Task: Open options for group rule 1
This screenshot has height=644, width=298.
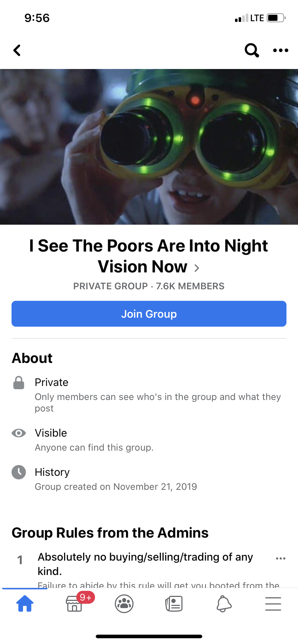Action: click(x=281, y=558)
